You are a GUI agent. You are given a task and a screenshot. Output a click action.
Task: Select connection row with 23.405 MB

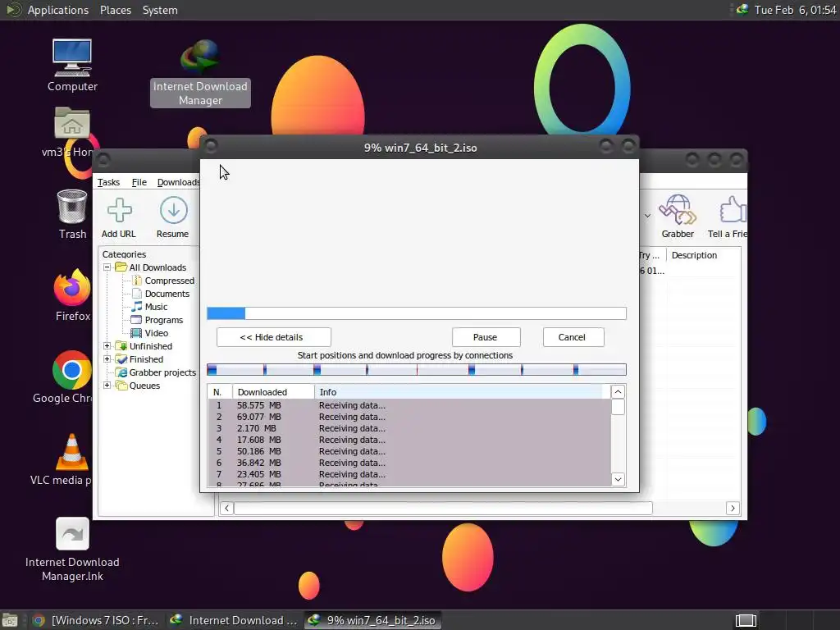click(409, 475)
